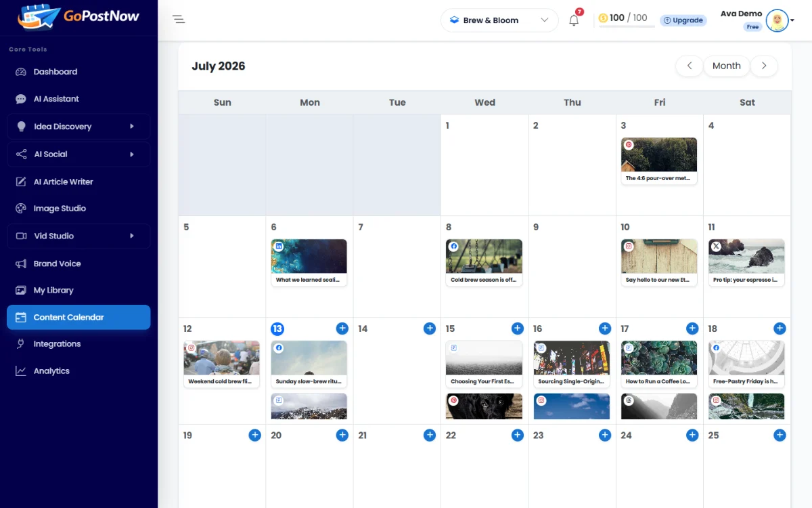The width and height of the screenshot is (812, 508).
Task: Add a post on July 25
Action: coord(780,436)
